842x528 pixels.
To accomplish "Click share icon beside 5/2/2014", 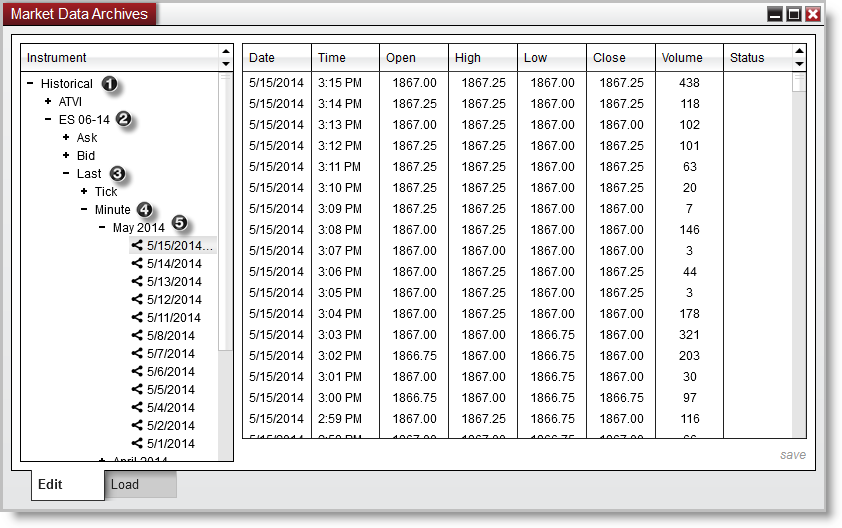I will (137, 425).
